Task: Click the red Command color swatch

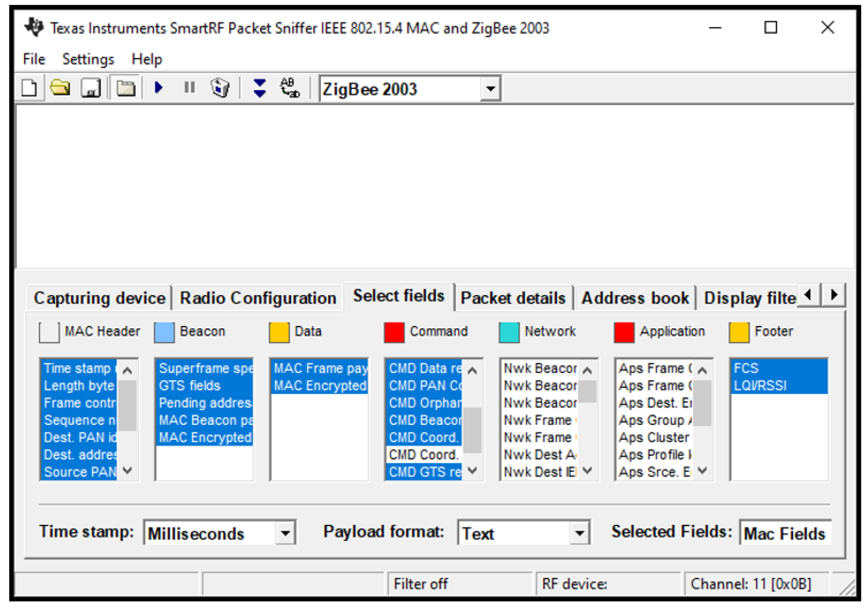Action: [x=394, y=332]
